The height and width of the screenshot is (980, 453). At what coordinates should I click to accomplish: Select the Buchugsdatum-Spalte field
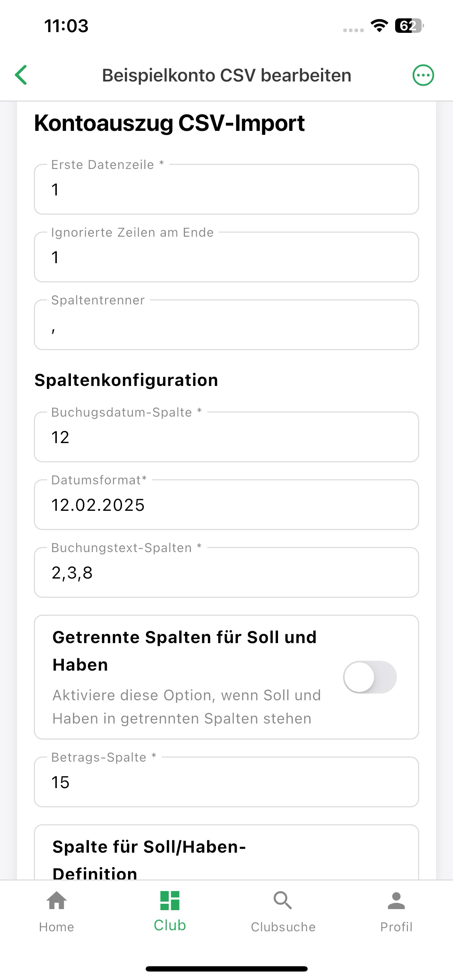226,437
